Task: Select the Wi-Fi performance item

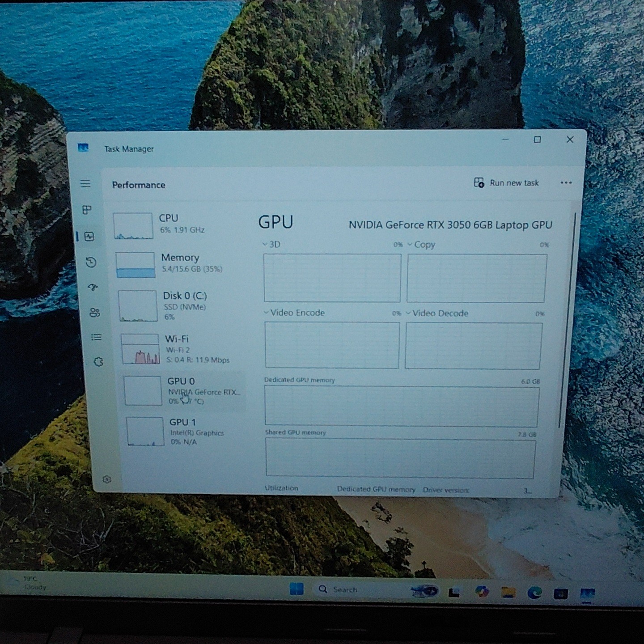Action: (x=182, y=349)
